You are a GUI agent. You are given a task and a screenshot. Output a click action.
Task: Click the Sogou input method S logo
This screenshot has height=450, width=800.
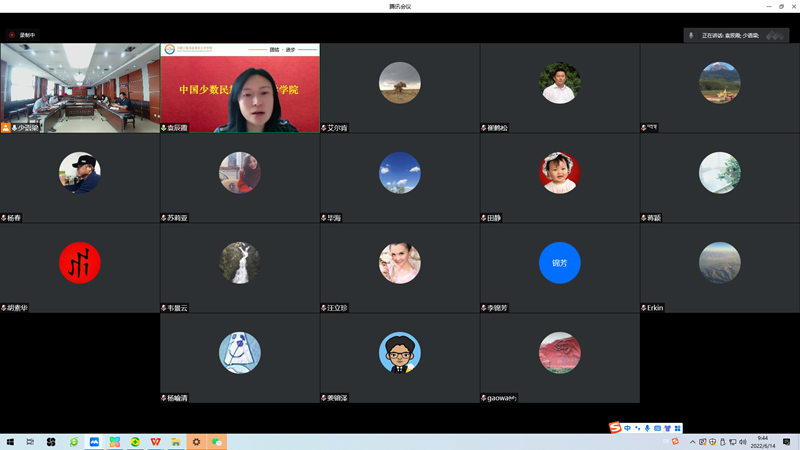coord(616,428)
